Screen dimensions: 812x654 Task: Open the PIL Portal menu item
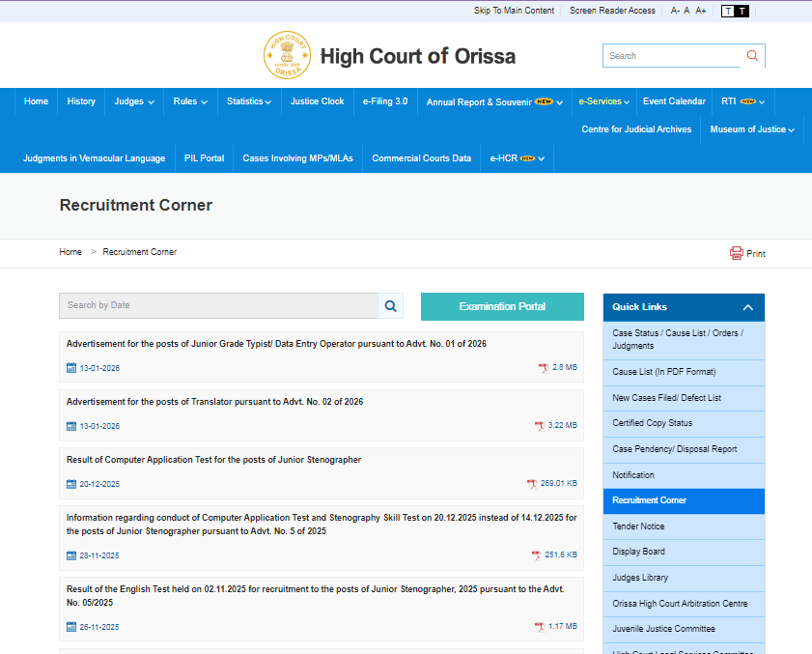coord(204,158)
